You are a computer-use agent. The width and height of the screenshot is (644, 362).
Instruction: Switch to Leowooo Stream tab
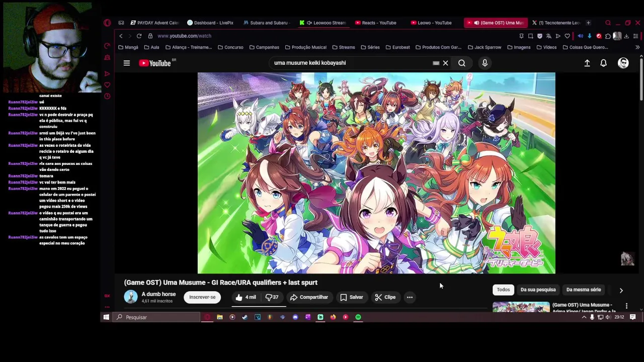coord(323,23)
